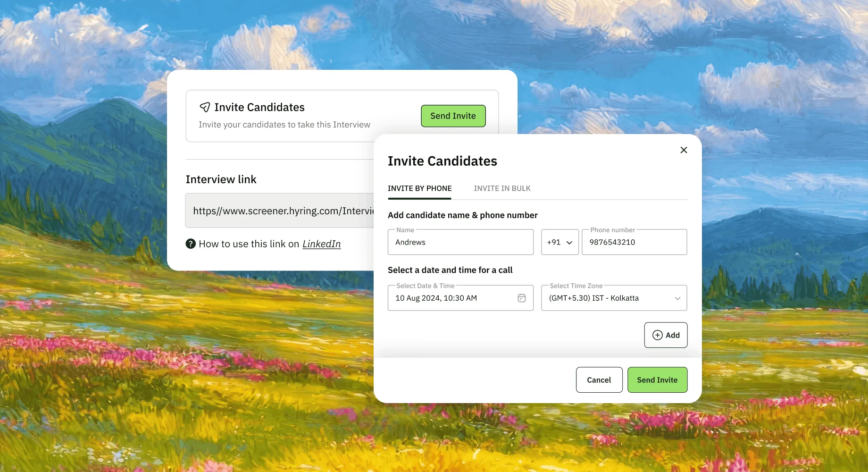
Task: Click the Phone number input field
Action: coord(634,242)
